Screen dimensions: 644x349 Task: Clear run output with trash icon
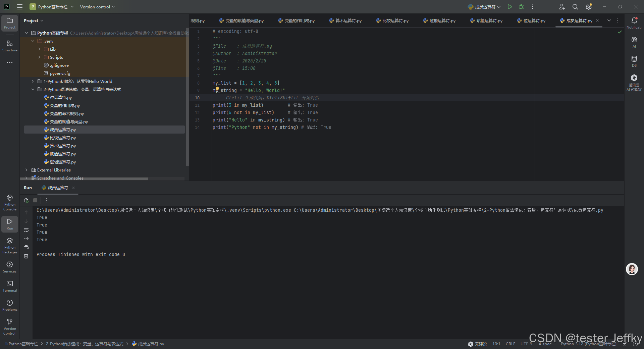(26, 256)
